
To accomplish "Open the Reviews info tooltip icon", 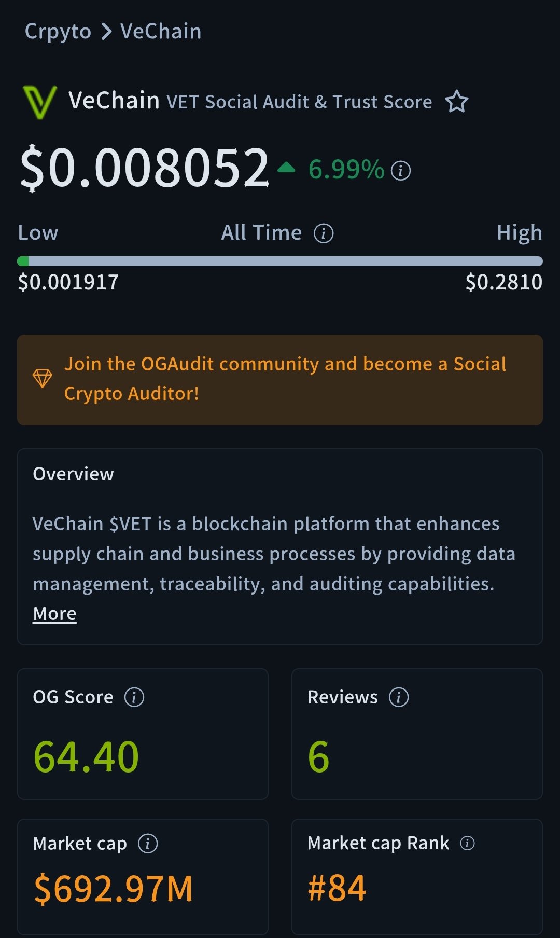I will click(399, 697).
